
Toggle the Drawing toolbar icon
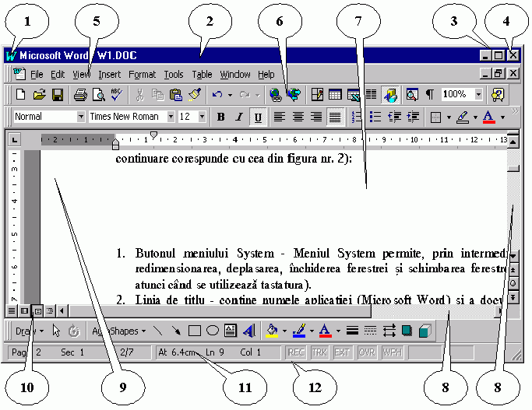pos(390,95)
